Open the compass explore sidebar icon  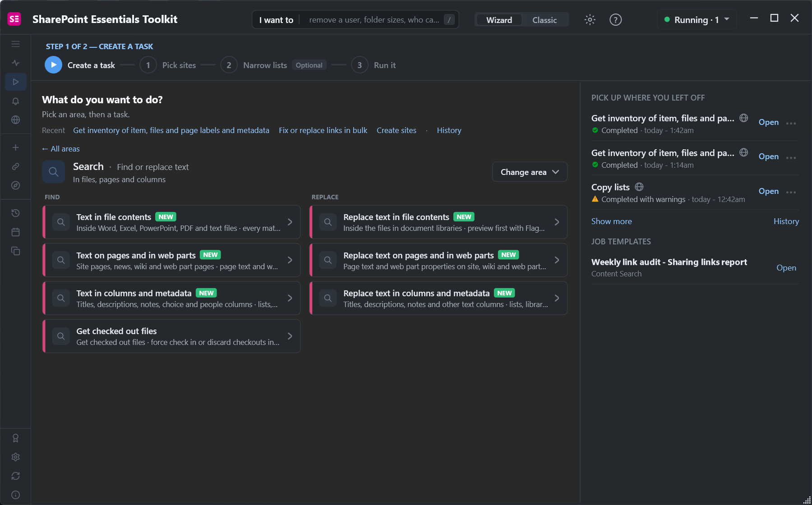(15, 185)
